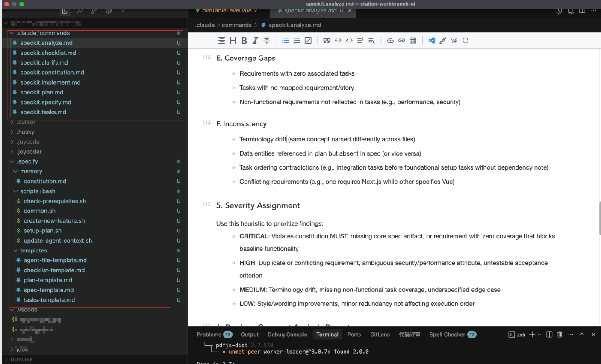Insert a blockquote with the quote icon

coord(327,41)
